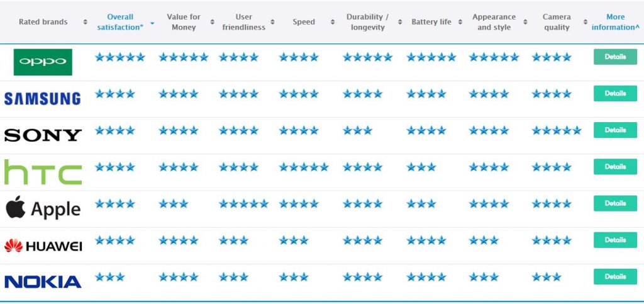644x304 pixels.
Task: Open the Nokia Details button
Action: [615, 276]
